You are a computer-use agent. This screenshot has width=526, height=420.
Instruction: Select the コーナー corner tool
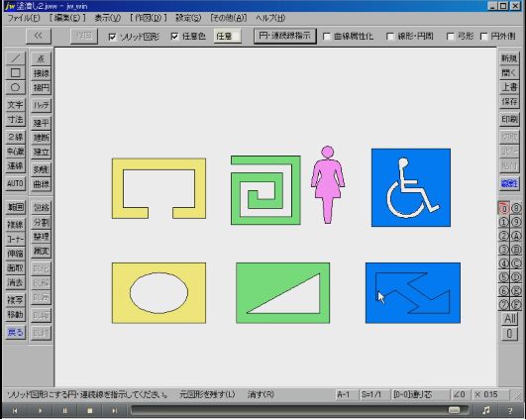16,239
